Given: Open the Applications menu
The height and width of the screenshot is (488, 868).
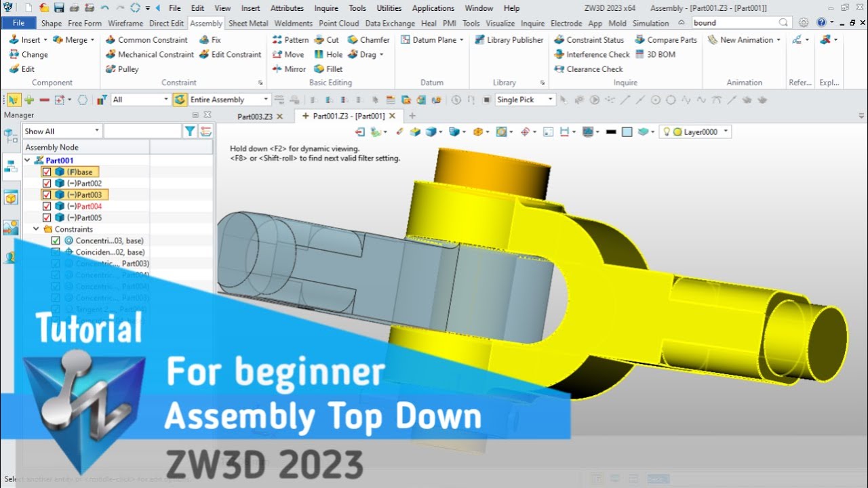Looking at the screenshot, I should pos(433,8).
